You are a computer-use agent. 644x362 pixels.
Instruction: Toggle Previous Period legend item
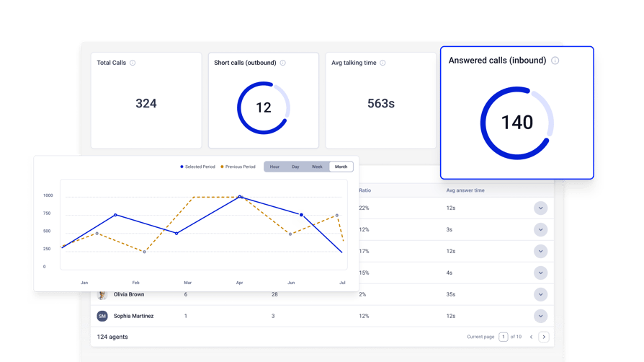(x=238, y=167)
